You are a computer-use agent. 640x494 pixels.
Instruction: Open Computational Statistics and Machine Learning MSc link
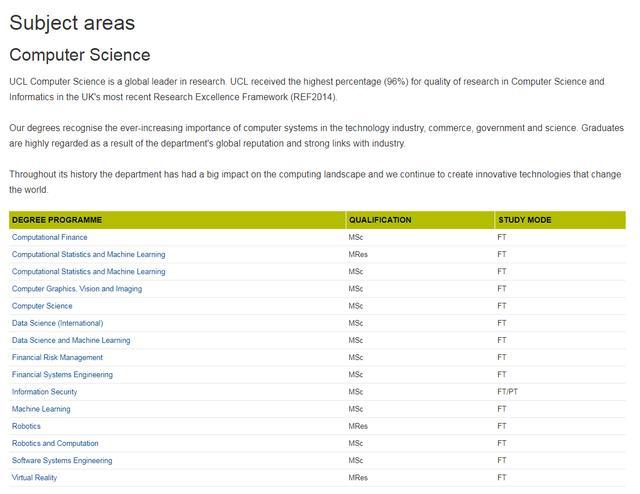[x=89, y=271]
